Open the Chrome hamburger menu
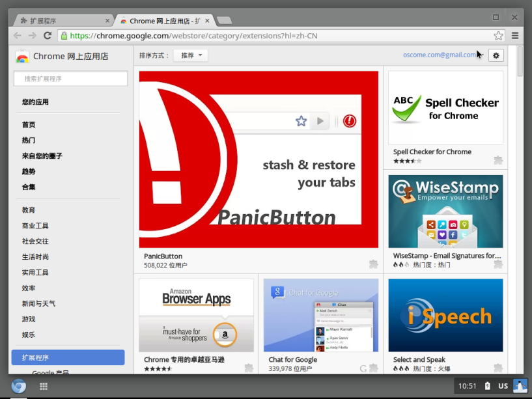This screenshot has width=532, height=399. (515, 36)
